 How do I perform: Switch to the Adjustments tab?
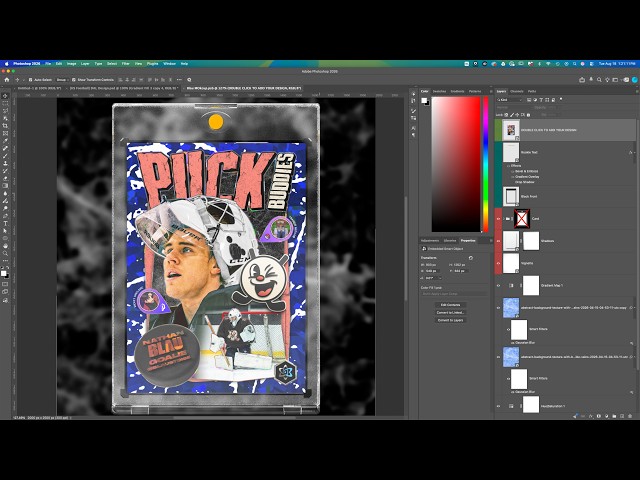tap(430, 240)
